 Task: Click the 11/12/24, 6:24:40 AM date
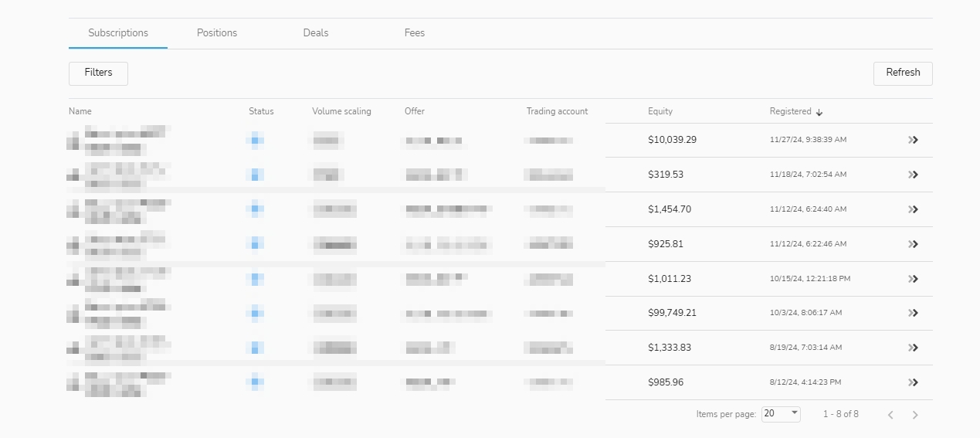click(x=809, y=209)
